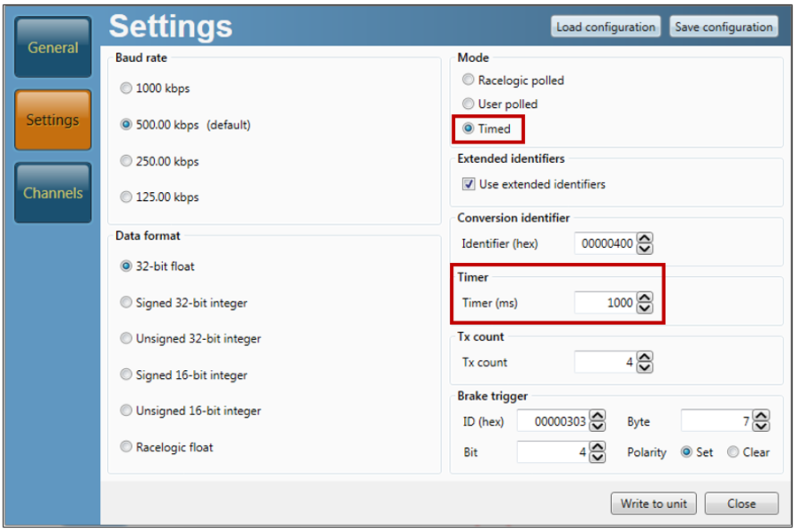
Task: Increase Brake trigger ID (hex) with up arrow
Action: (x=598, y=416)
